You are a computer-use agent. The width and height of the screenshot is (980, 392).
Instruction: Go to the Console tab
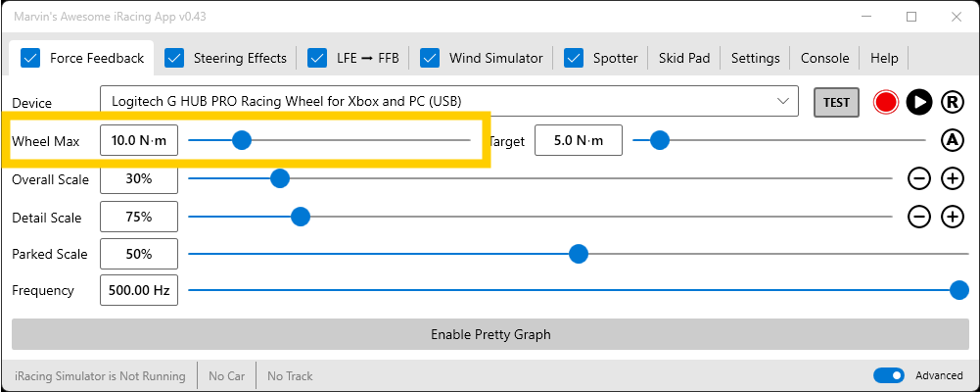click(x=824, y=58)
